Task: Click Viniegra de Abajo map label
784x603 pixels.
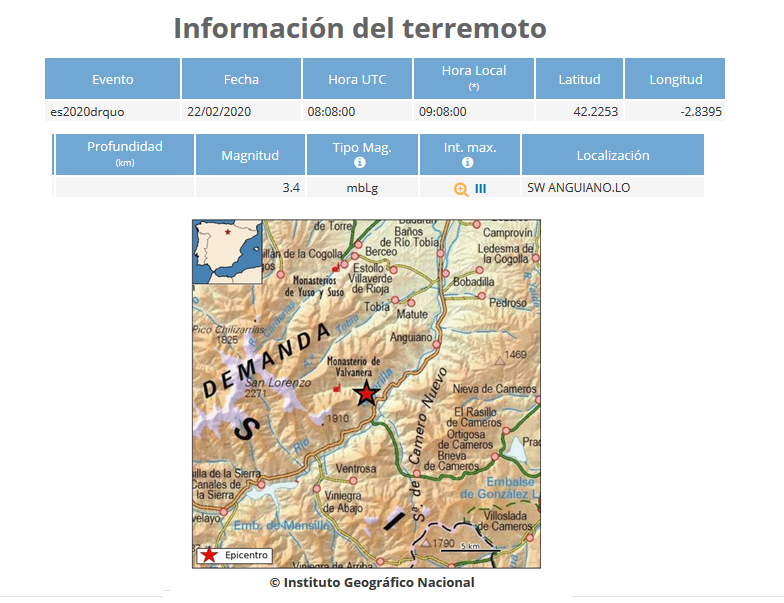Action: pos(343,502)
